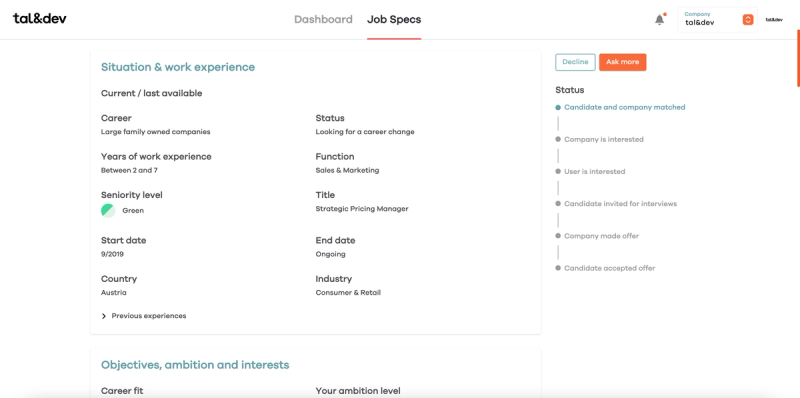
Task: Click 'Large family owned companies' career value
Action: tap(156, 132)
